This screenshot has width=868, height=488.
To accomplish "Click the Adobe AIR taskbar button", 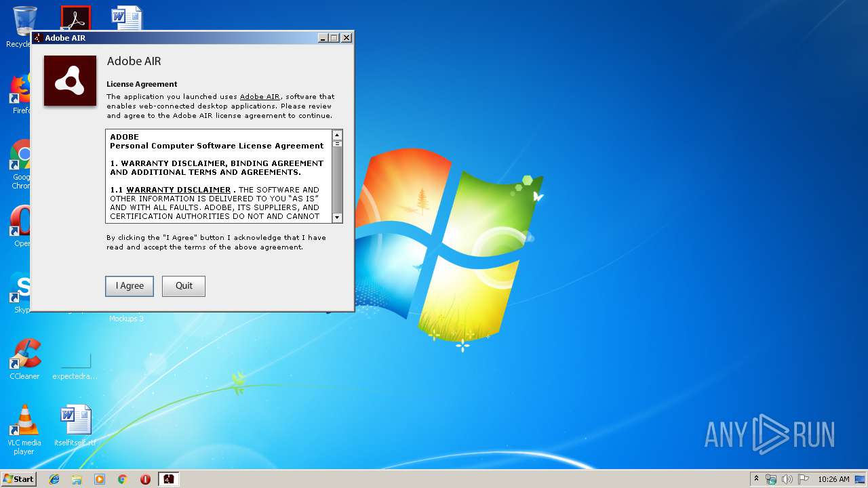I will [168, 479].
